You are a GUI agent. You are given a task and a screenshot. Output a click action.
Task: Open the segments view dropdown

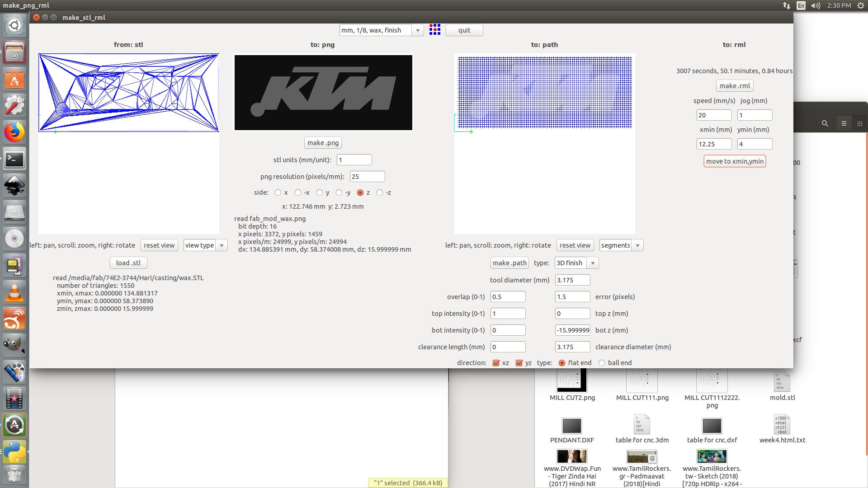pyautogui.click(x=637, y=245)
